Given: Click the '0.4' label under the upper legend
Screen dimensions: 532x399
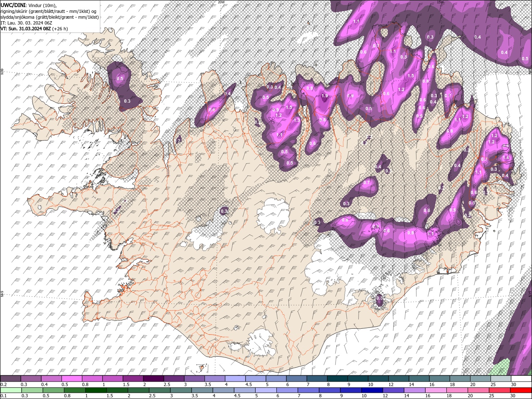Looking at the screenshot, I should tap(44, 384).
